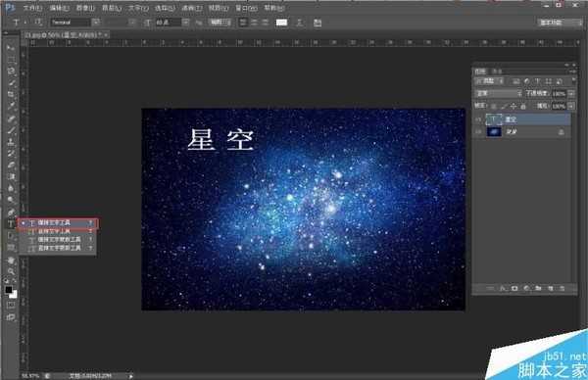Toggle Quick Mask mode
This screenshot has height=380, width=588.
pos(11,305)
